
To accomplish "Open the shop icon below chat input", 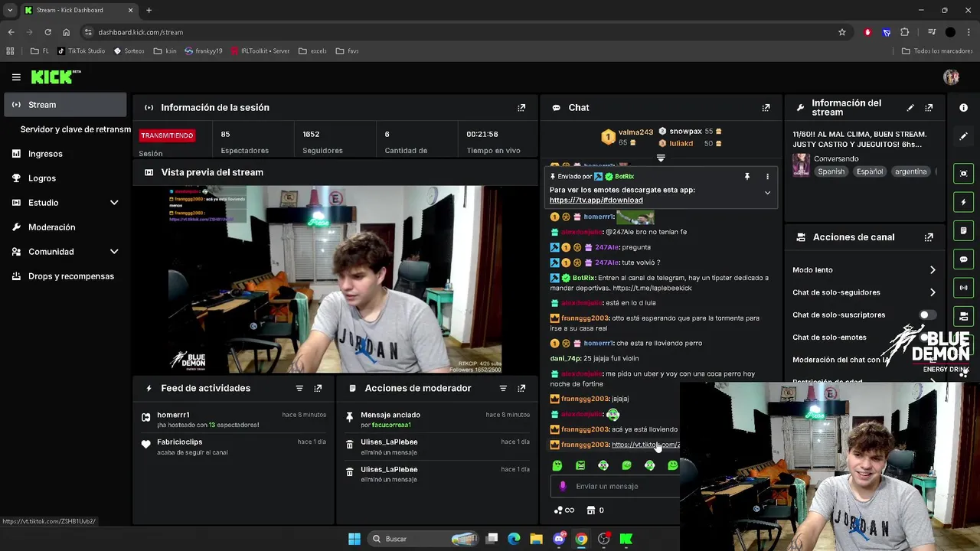I will coord(590,510).
